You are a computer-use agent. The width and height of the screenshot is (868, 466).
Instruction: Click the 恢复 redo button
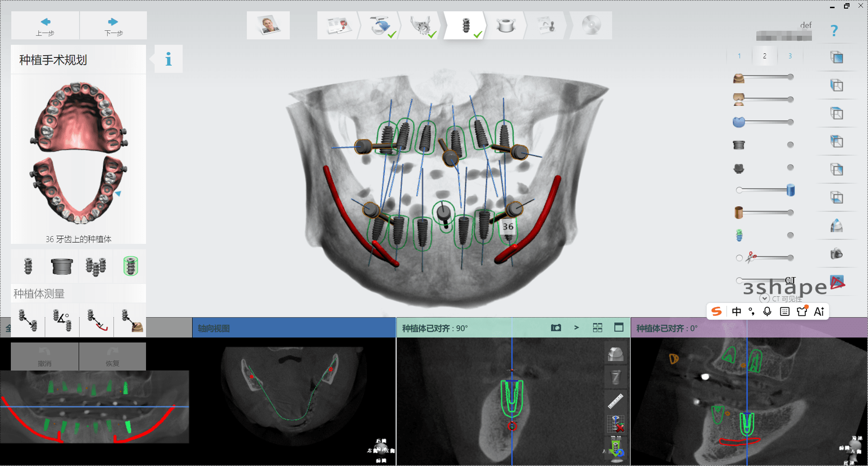pyautogui.click(x=113, y=357)
